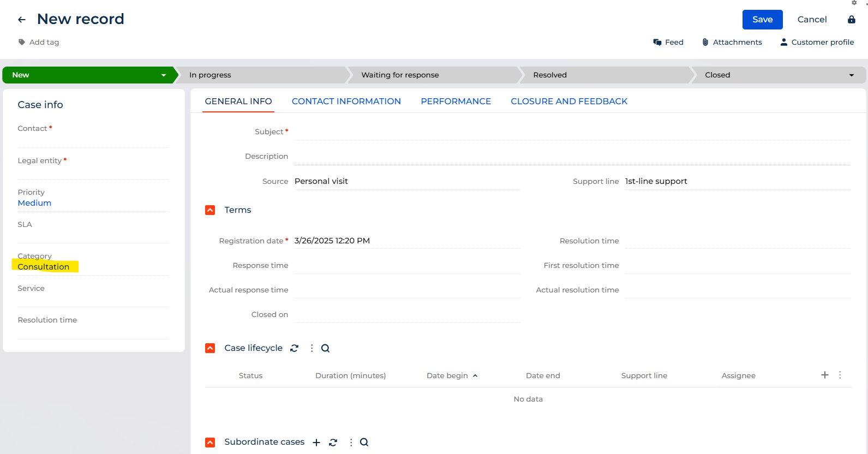Switch to the Contact Information tab
Image resolution: width=868 pixels, height=454 pixels.
pos(346,101)
